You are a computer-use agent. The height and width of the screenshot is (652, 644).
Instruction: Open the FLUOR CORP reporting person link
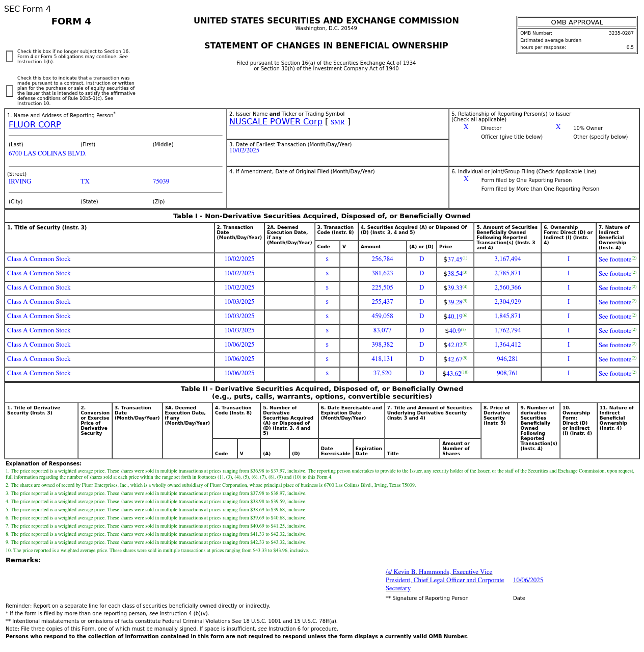(x=35, y=125)
